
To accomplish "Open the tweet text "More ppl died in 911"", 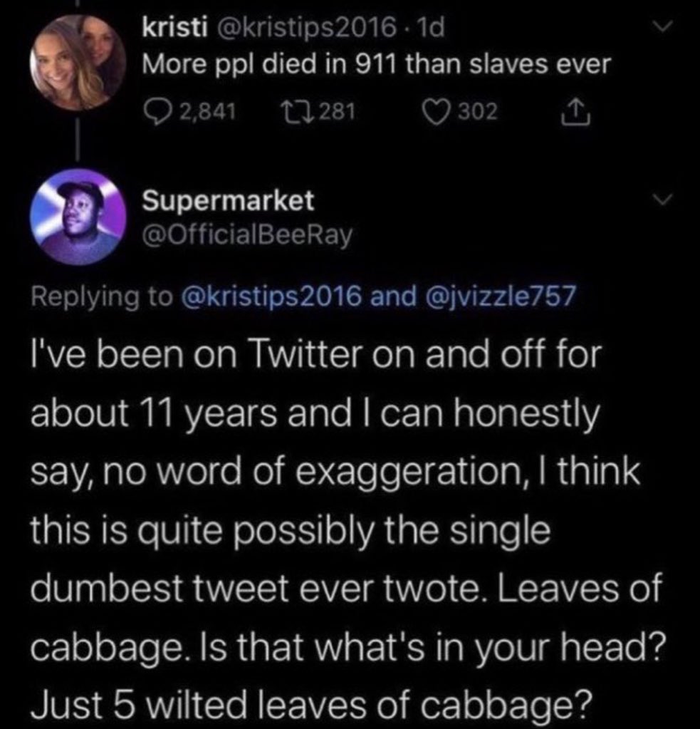I will (377, 65).
